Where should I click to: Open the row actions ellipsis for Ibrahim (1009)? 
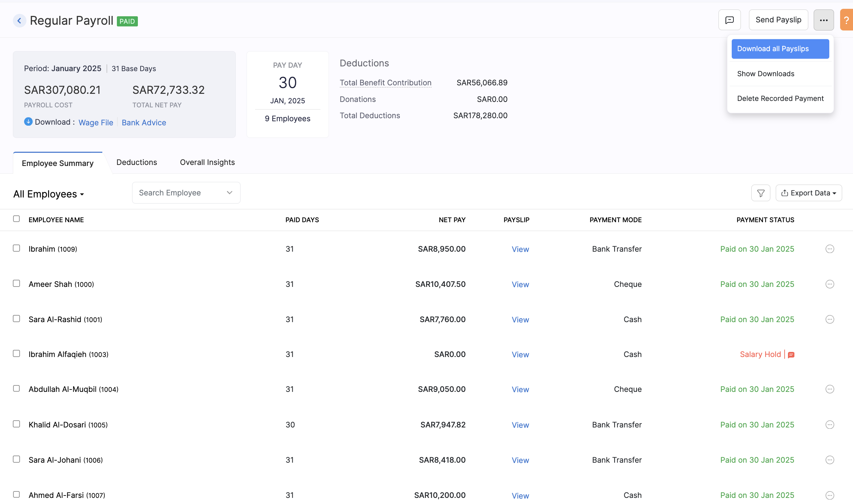(830, 249)
